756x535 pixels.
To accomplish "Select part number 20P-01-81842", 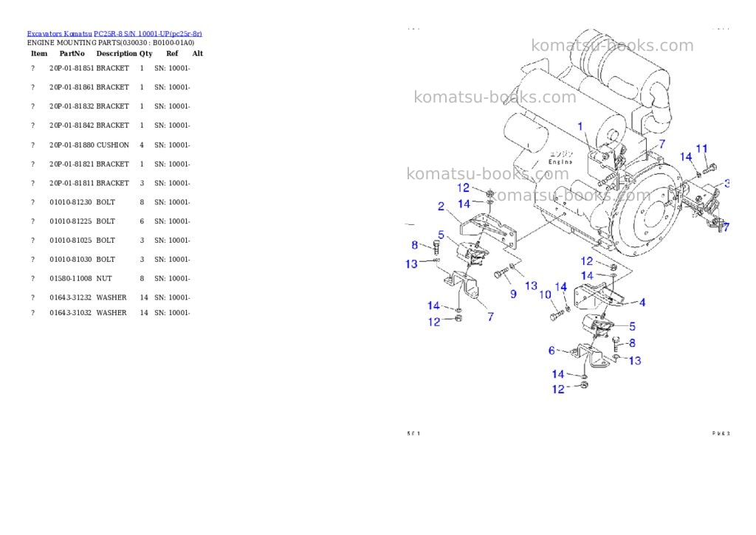I will coord(72,125).
